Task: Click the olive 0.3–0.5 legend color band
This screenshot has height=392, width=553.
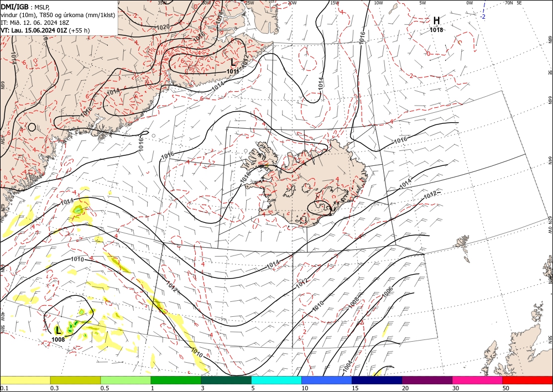Action: [x=75, y=380]
